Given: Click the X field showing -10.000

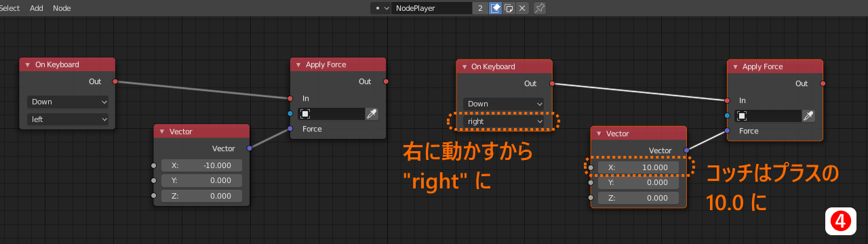Looking at the screenshot, I should (201, 165).
